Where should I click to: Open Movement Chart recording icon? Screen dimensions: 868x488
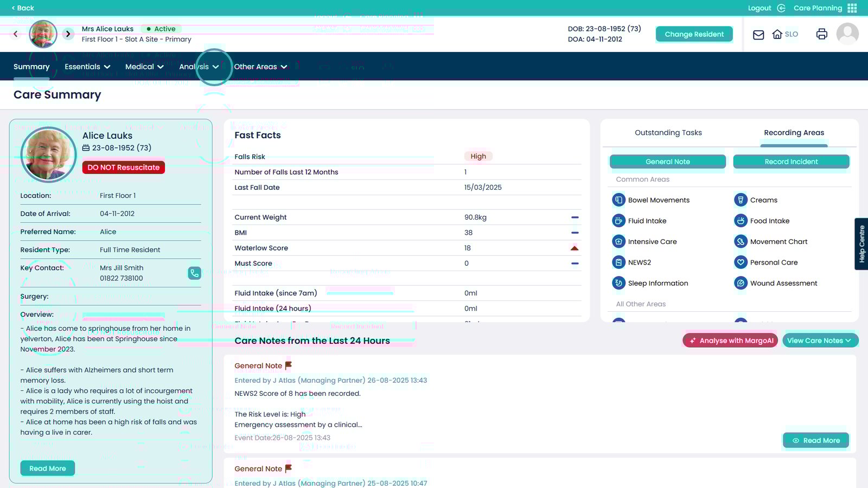pyautogui.click(x=741, y=242)
